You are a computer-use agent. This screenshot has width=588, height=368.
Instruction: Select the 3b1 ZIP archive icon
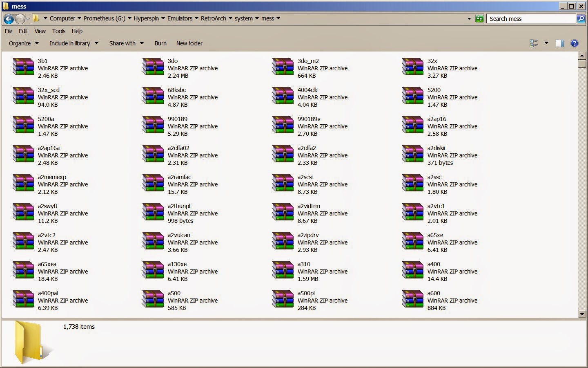(23, 67)
